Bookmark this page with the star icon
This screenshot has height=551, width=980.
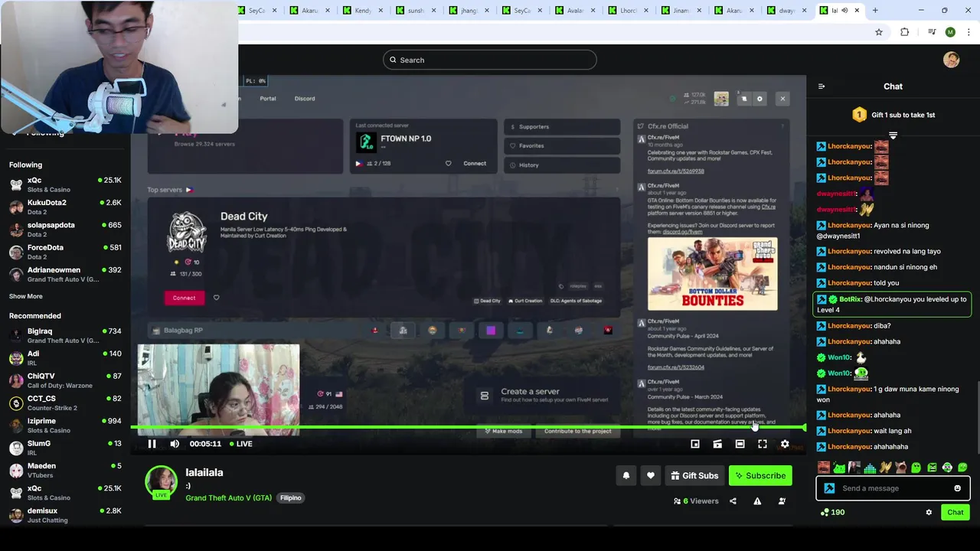pos(879,32)
